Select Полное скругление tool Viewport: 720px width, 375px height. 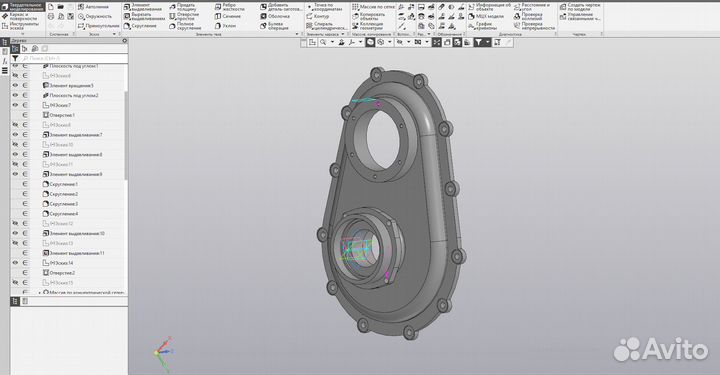coord(185,26)
